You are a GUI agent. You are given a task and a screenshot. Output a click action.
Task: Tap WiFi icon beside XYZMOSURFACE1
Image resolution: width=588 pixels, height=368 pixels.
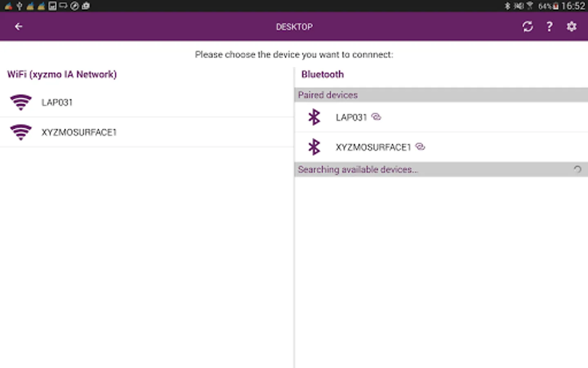point(21,132)
